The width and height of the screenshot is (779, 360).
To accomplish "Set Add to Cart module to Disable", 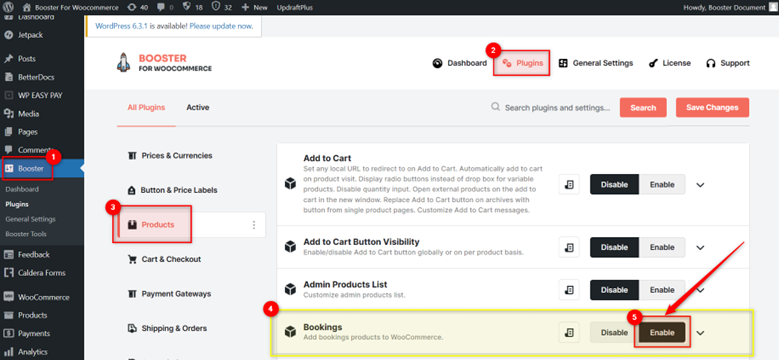I will (x=614, y=184).
